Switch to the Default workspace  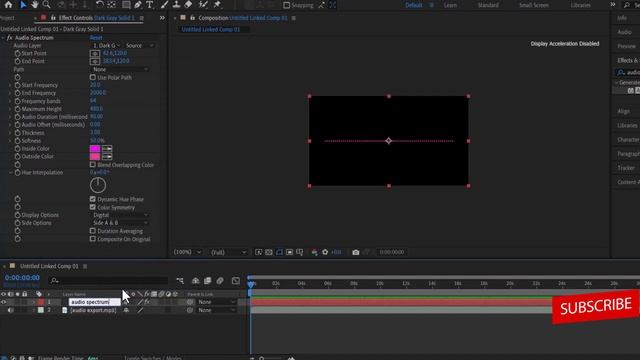(x=413, y=5)
